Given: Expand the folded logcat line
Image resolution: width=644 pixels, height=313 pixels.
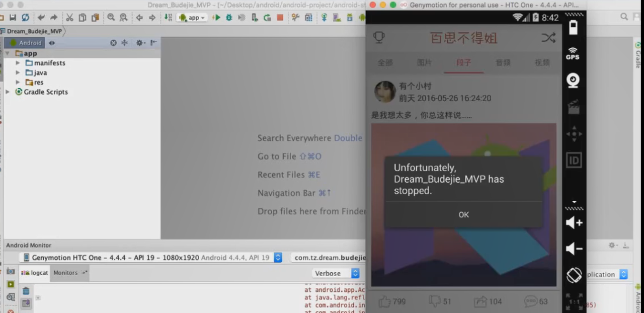Looking at the screenshot, I should pos(38,298).
